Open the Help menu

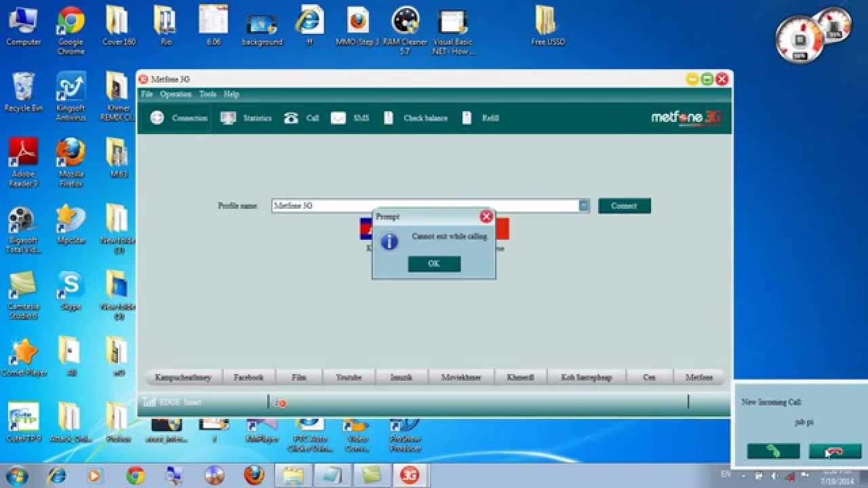pos(231,94)
